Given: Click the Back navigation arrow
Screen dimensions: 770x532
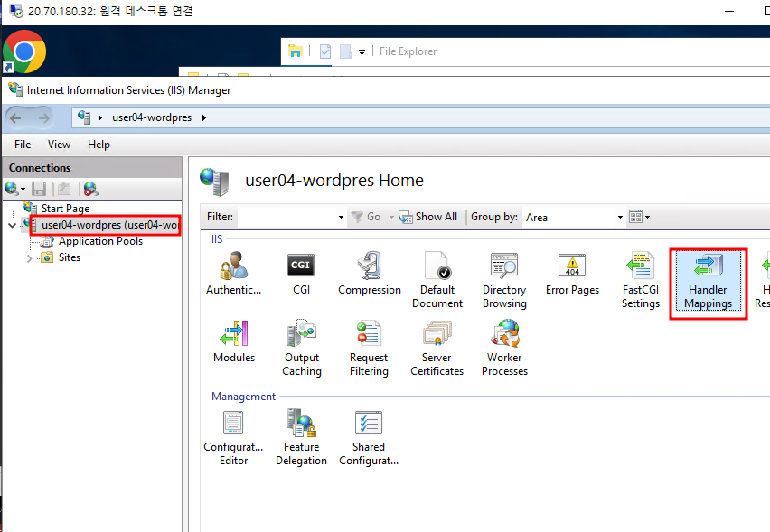Looking at the screenshot, I should [15, 117].
